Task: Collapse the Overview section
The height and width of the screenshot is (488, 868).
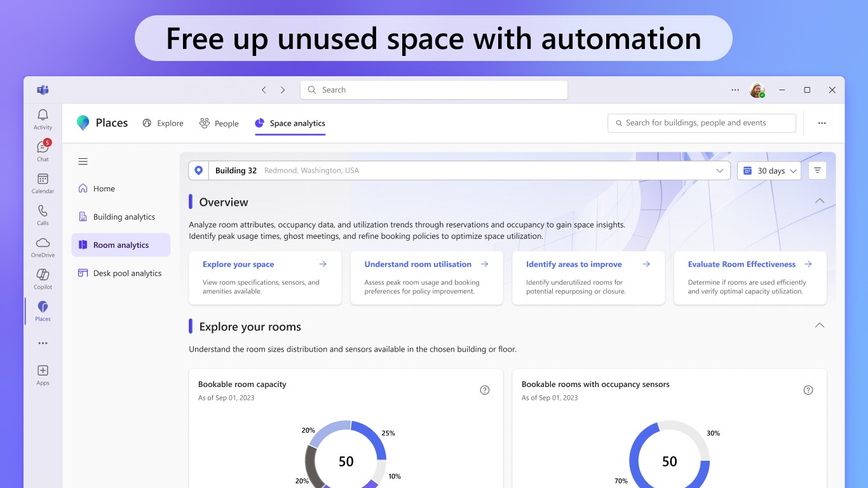Action: tap(820, 201)
